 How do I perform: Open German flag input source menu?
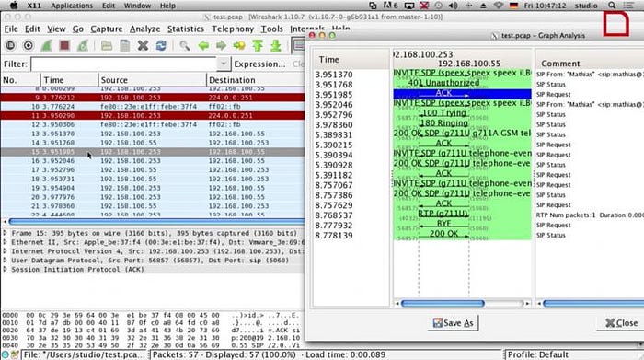tap(513, 6)
